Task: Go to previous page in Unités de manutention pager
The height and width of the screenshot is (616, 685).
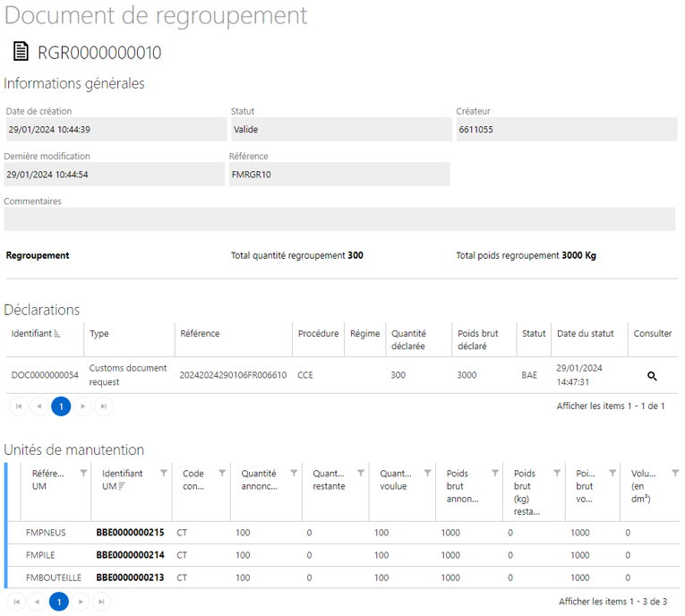Action: pos(37,602)
